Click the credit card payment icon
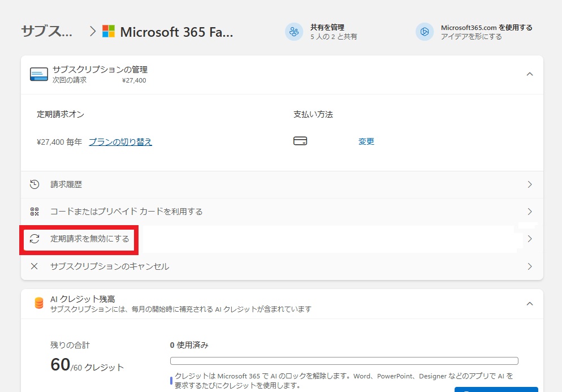Image resolution: width=562 pixels, height=392 pixels. point(300,141)
